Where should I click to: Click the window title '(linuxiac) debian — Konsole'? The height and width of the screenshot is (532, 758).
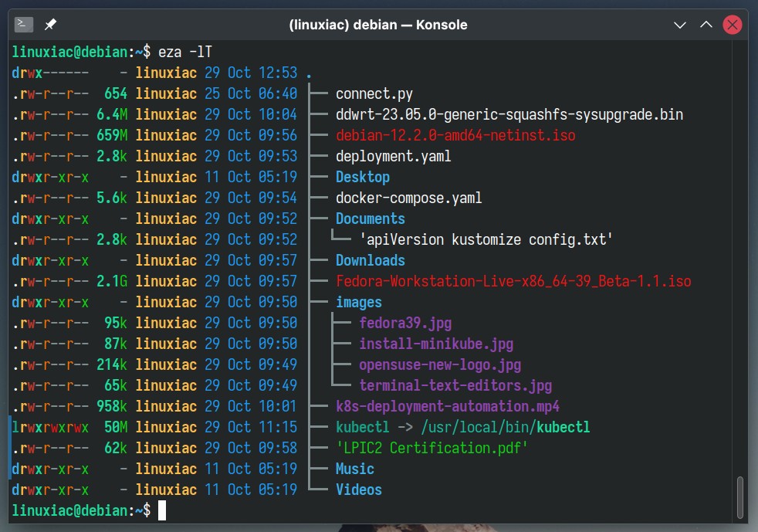378,25
